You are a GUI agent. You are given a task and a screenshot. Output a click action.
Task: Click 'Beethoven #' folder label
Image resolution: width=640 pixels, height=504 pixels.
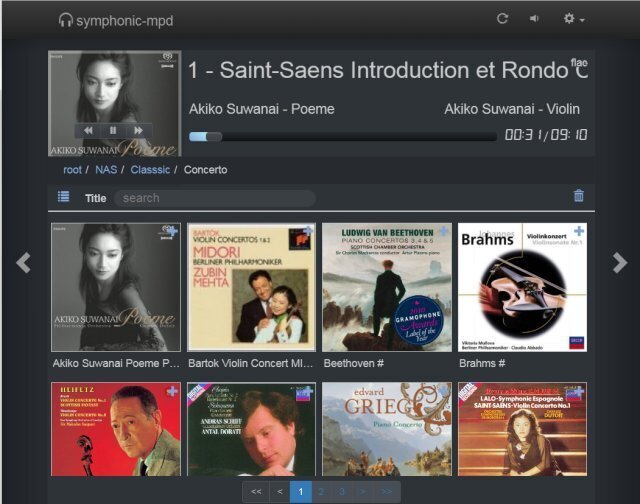pos(353,363)
